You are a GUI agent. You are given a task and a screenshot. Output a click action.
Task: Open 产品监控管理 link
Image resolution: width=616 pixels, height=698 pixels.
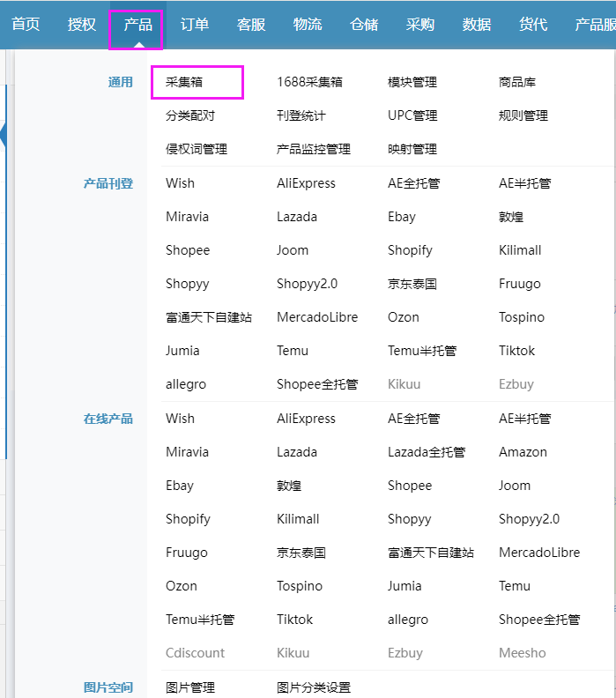(x=314, y=149)
